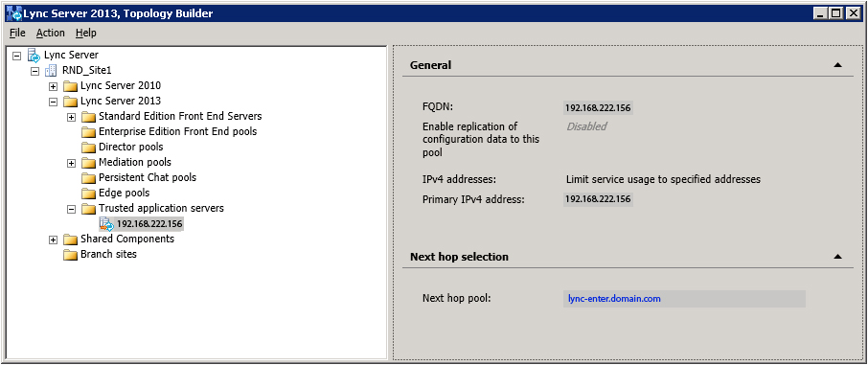This screenshot has height=365, width=868.
Task: Collapse the Lync Server 2013 folder
Action: (x=53, y=102)
